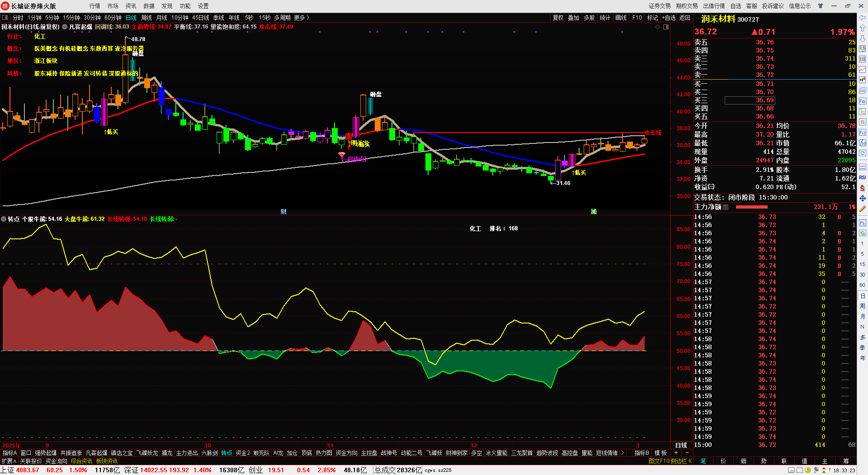This screenshot has width=868, height=475.
Task: Select the 月 period in right sidebar
Action: point(863,316)
